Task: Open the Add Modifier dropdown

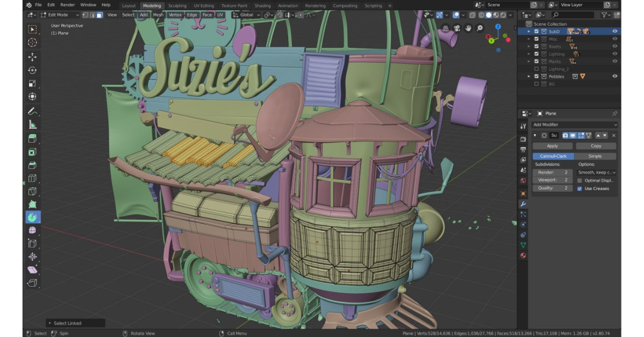Action: tap(574, 124)
